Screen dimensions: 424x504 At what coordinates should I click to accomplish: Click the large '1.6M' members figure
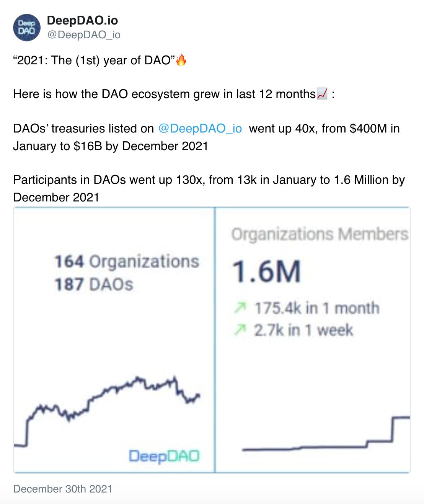click(x=266, y=272)
